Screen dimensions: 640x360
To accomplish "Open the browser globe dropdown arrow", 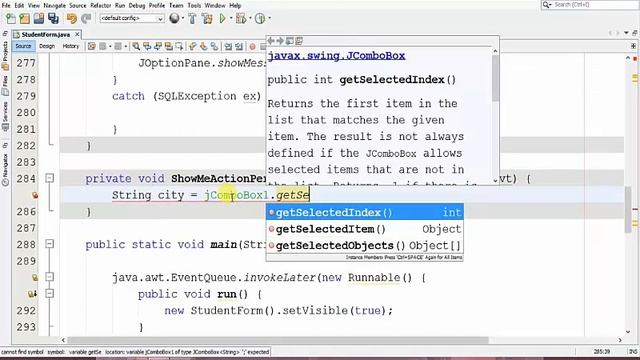I will click(x=182, y=18).
